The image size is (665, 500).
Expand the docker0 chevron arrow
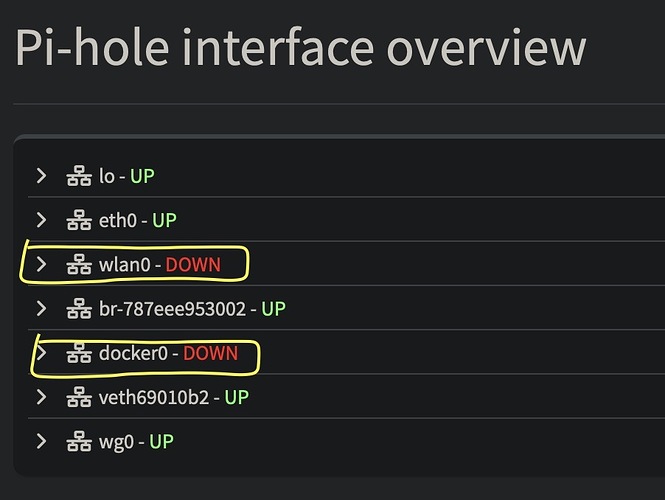tap(41, 353)
